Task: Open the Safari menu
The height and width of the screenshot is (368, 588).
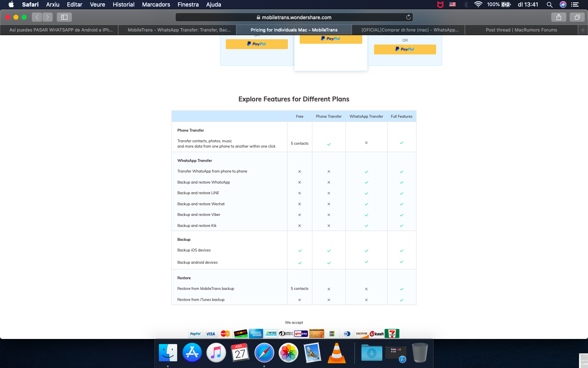Action: tap(30, 4)
